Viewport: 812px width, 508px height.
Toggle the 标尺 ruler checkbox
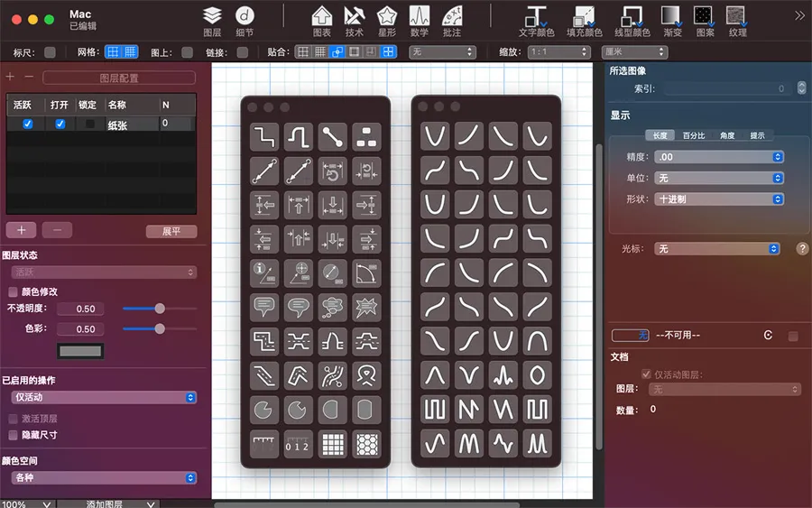[x=50, y=52]
